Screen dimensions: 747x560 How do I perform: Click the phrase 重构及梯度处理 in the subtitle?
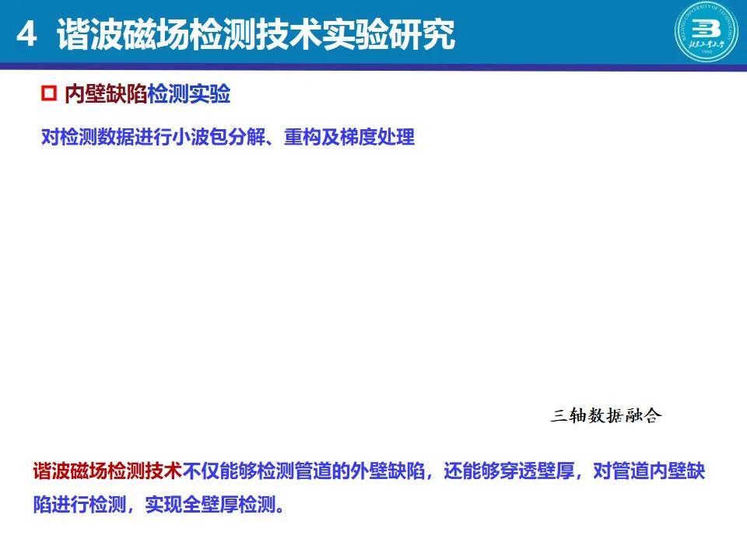[x=349, y=138]
